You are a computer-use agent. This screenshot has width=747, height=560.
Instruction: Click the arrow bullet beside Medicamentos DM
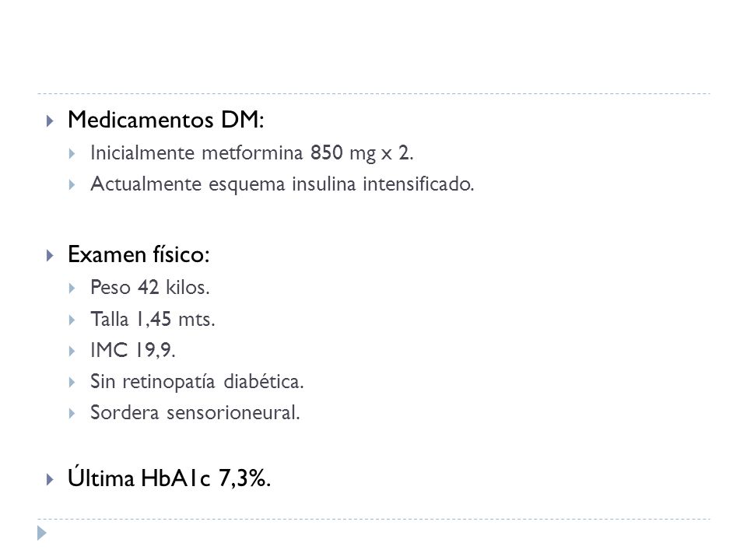tap(50, 121)
